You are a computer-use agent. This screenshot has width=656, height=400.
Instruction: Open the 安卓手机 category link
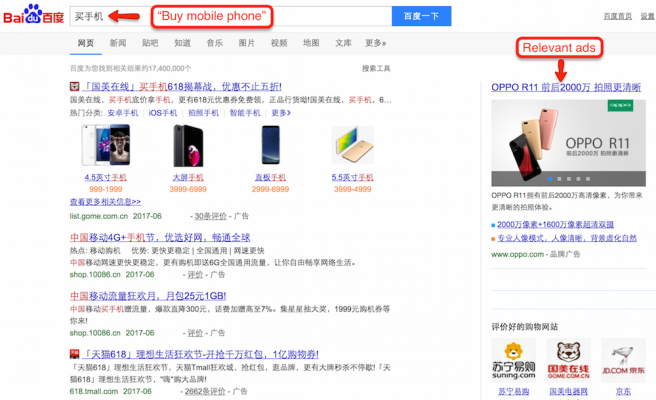pos(123,113)
